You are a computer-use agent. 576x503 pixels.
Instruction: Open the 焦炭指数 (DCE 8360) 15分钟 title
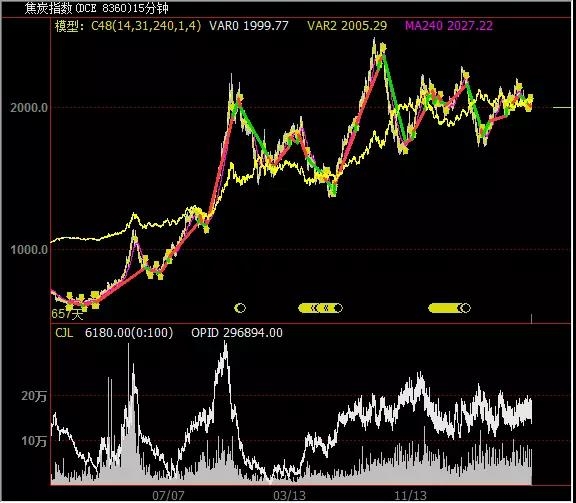pos(97,8)
